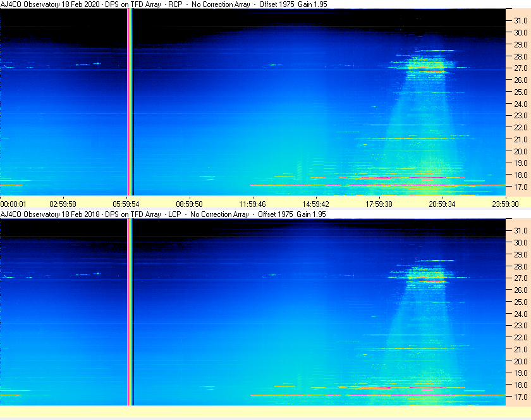The height and width of the screenshot is (420, 531).
Task: Click the 21.0 frequency label on LCP plot
Action: [521, 350]
